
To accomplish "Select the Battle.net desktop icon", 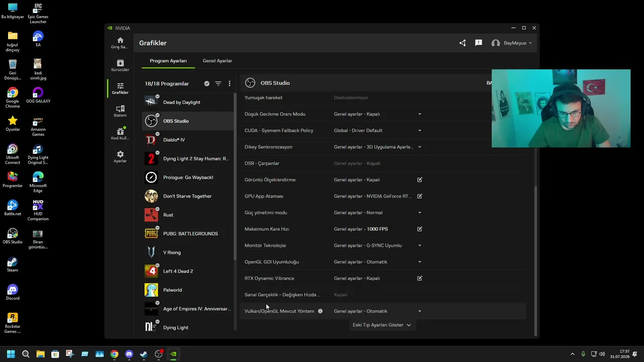I will tap(13, 208).
